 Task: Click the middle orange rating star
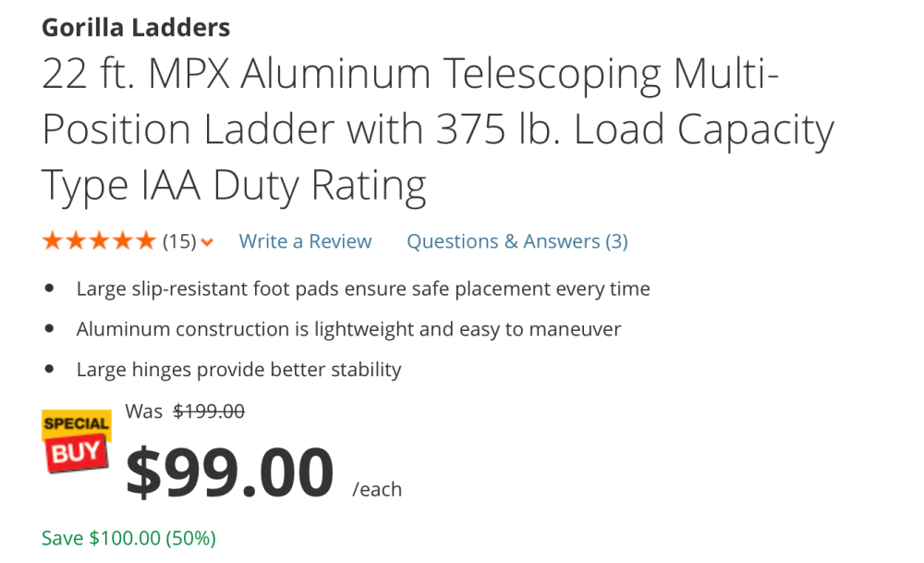point(99,242)
